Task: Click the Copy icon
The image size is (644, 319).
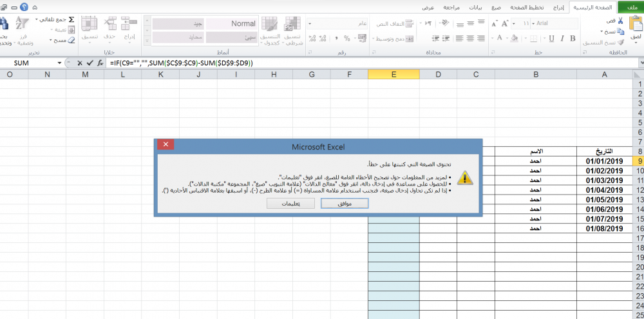Action: (620, 32)
